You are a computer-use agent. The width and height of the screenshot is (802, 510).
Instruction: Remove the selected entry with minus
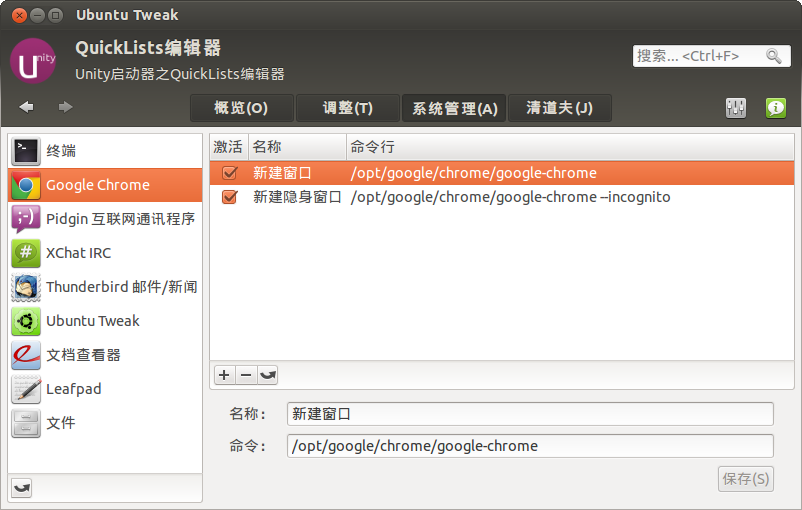coord(246,375)
